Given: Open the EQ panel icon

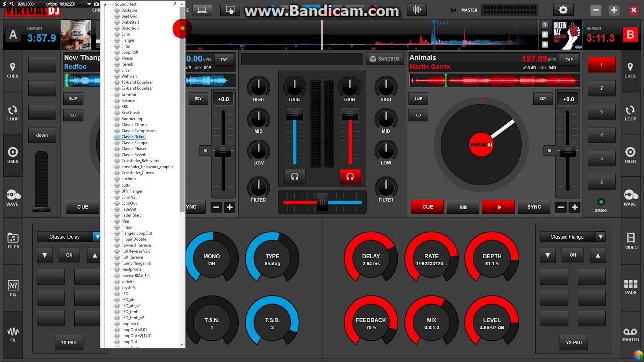Looking at the screenshot, I should click(x=13, y=288).
